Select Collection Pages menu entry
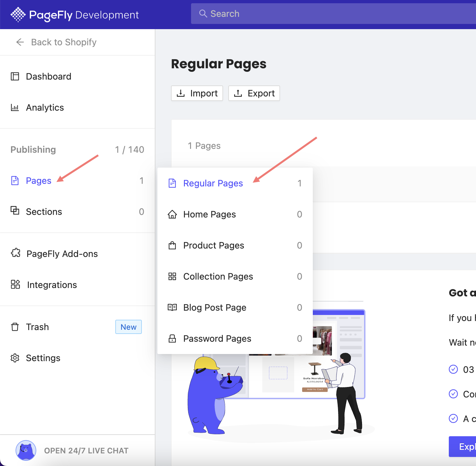 tap(218, 276)
